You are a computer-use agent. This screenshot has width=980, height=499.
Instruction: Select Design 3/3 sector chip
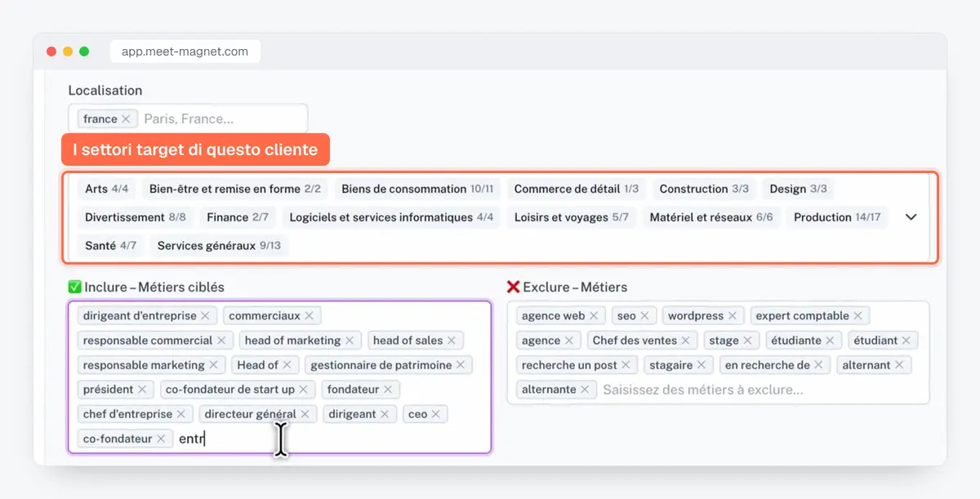(798, 189)
